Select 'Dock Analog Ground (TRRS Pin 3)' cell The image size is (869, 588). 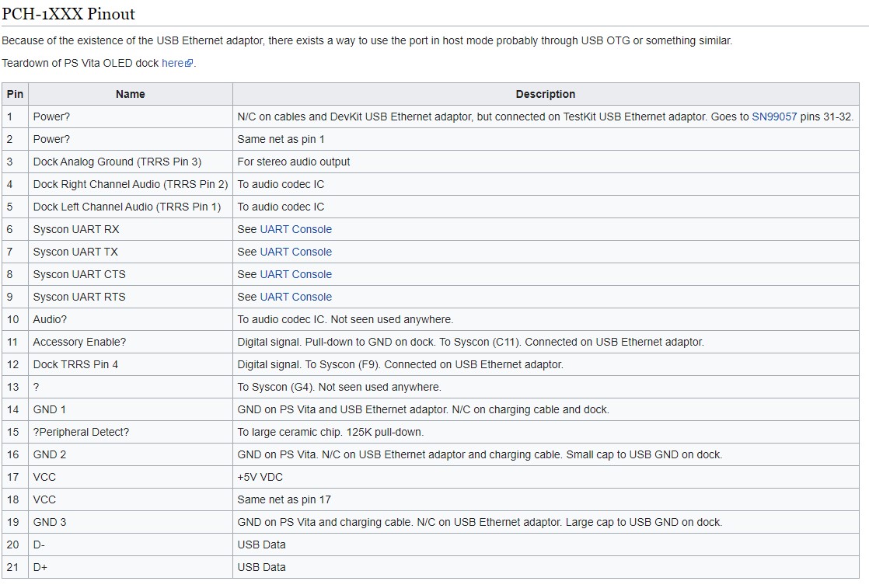131,162
